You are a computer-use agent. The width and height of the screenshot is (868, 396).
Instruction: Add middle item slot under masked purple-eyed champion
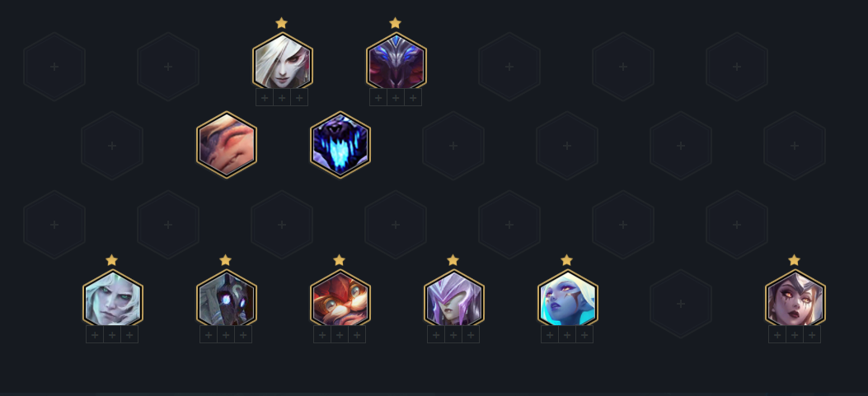click(226, 334)
